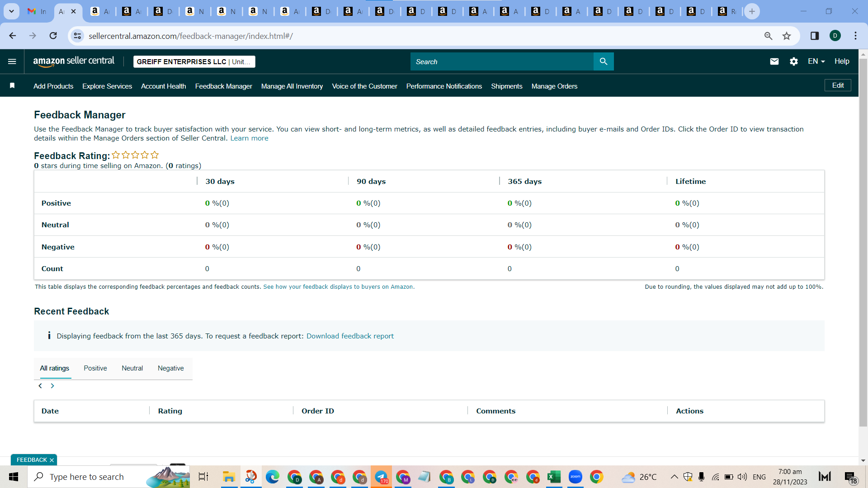Open File Explorer from taskbar
This screenshot has height=488, width=868.
pyautogui.click(x=229, y=477)
